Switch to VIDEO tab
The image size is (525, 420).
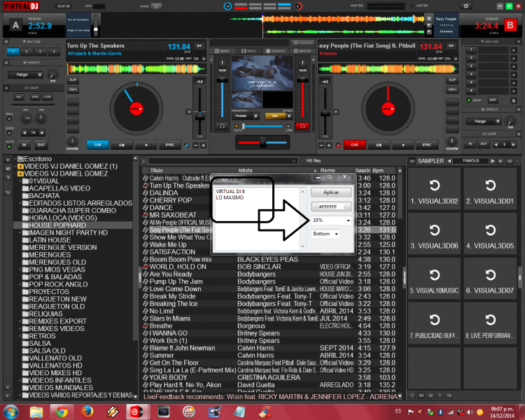(x=248, y=51)
